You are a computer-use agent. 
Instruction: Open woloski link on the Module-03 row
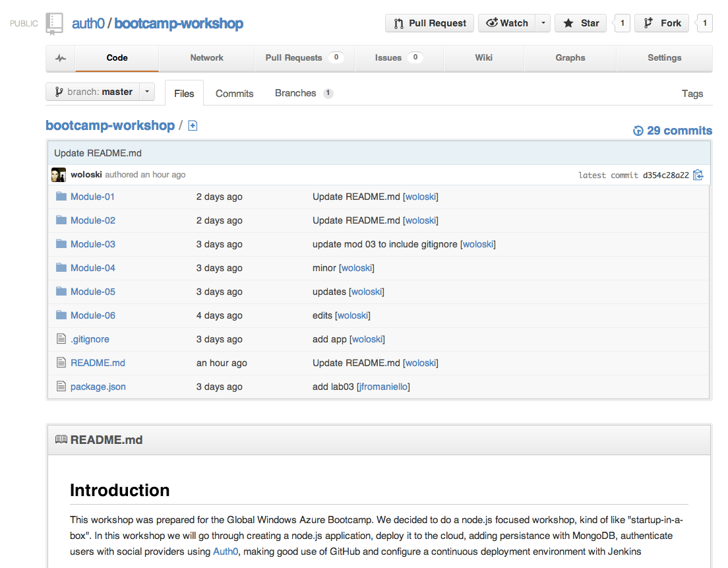tap(477, 244)
